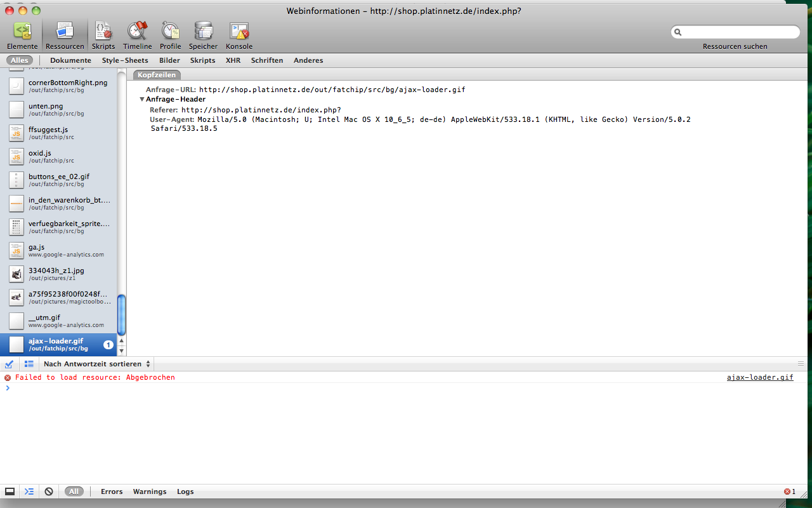Screen dimensions: 812x508
Task: Open Nach Antwortzeit sortieren dropdown
Action: [97, 364]
